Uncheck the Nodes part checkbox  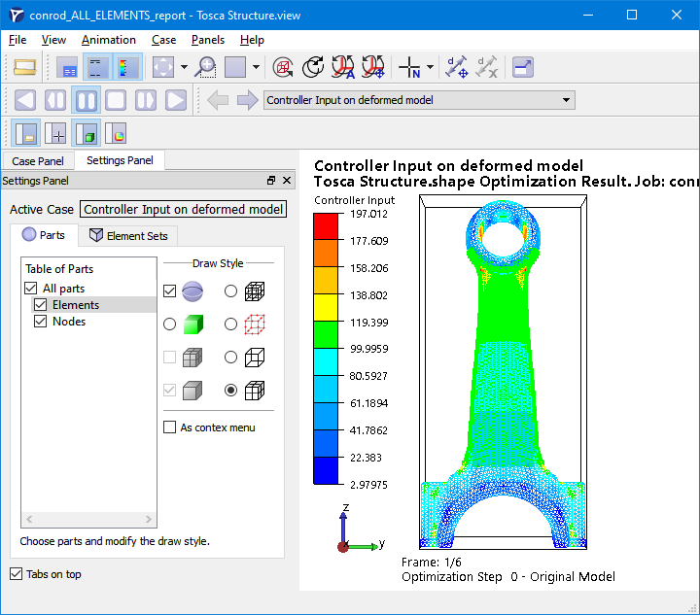pyautogui.click(x=41, y=322)
